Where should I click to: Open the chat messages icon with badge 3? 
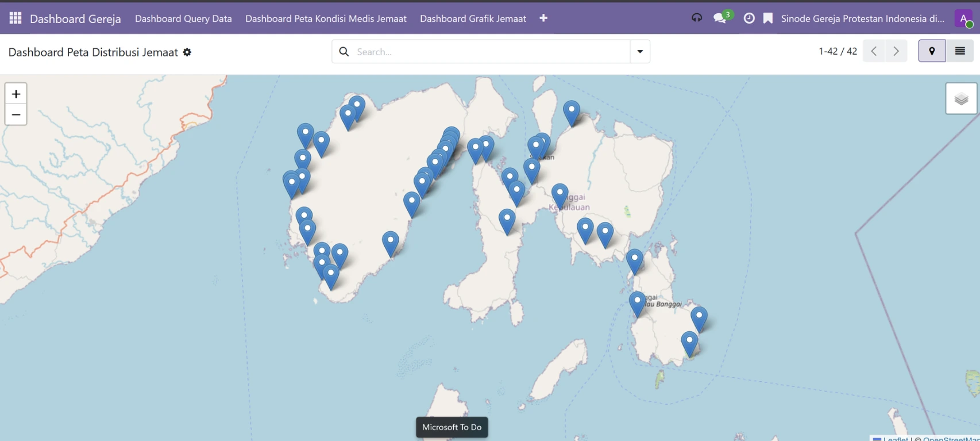click(x=722, y=17)
